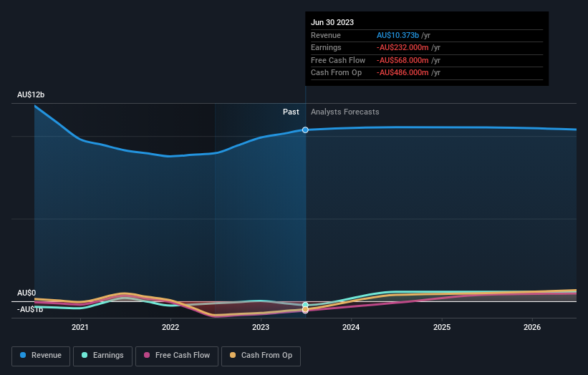Click the 2023 x-axis label

261,327
